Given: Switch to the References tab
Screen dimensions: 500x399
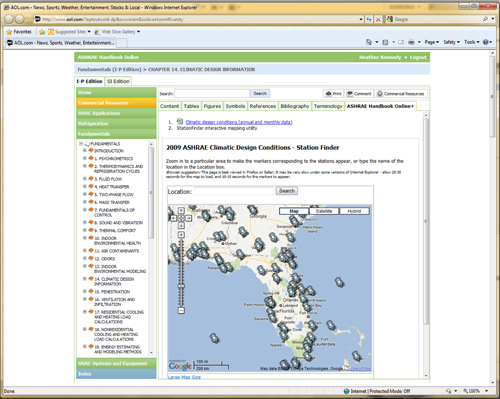Looking at the screenshot, I should [263, 106].
